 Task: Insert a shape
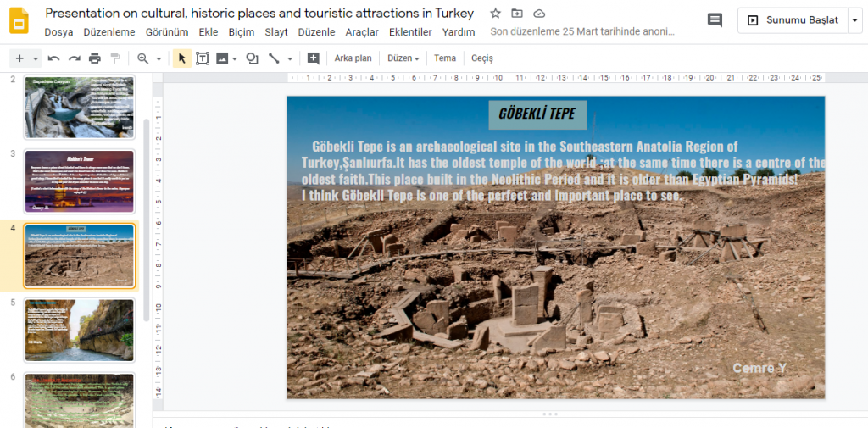pyautogui.click(x=253, y=58)
